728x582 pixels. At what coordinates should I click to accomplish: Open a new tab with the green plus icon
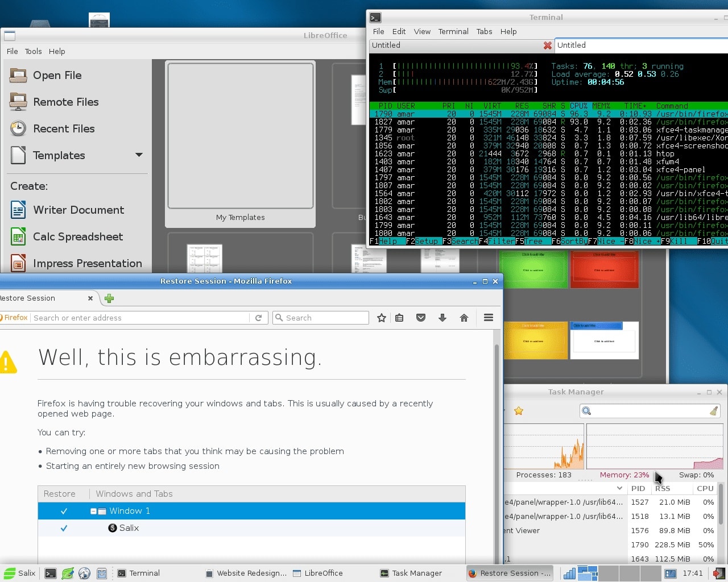coord(109,298)
